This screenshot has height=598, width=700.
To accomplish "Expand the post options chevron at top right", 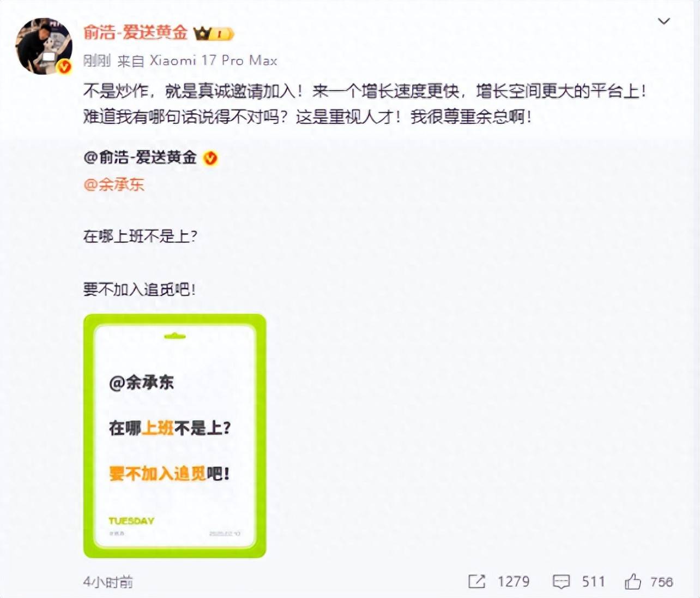I will click(x=663, y=21).
